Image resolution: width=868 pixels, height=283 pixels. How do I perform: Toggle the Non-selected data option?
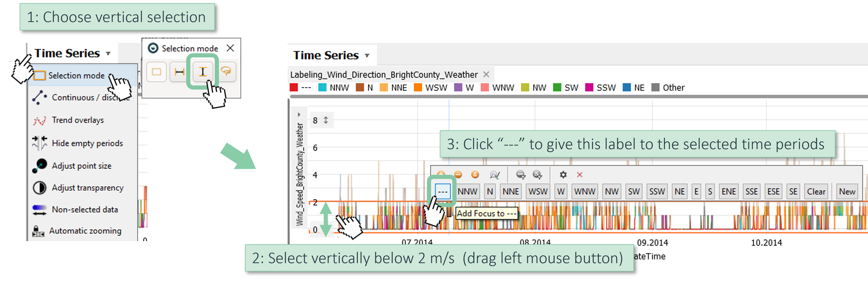85,210
